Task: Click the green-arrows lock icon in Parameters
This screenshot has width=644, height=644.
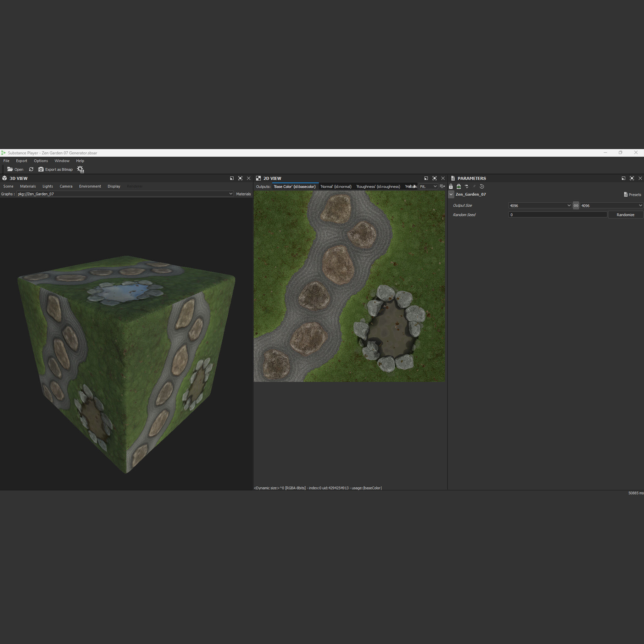Action: pyautogui.click(x=459, y=187)
